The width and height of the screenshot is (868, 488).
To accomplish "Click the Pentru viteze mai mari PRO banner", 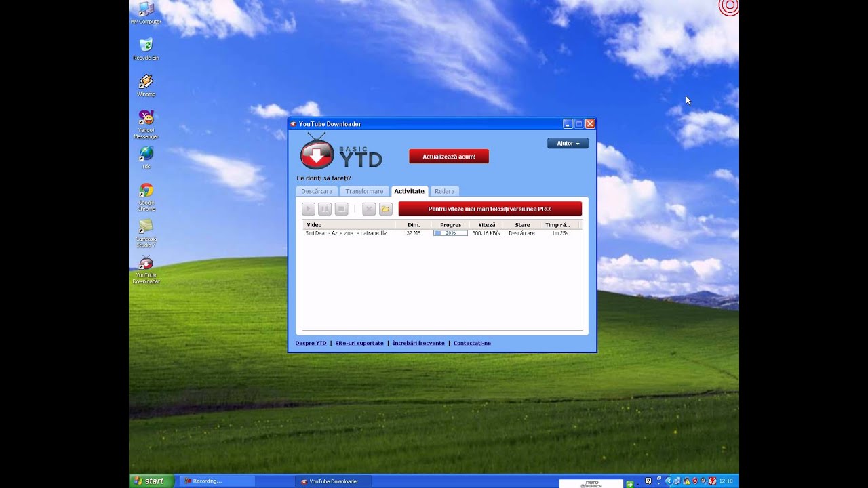I will [490, 209].
